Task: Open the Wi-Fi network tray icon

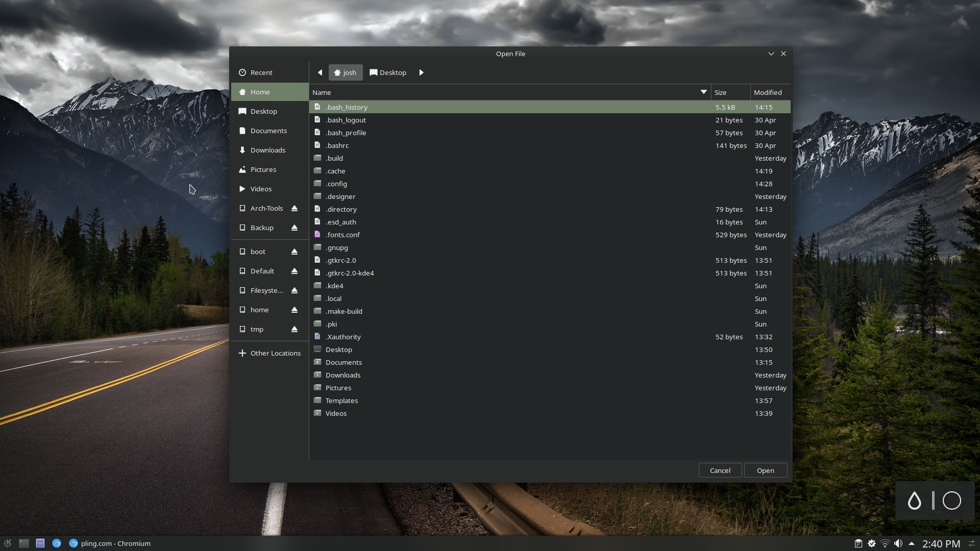Action: [885, 543]
